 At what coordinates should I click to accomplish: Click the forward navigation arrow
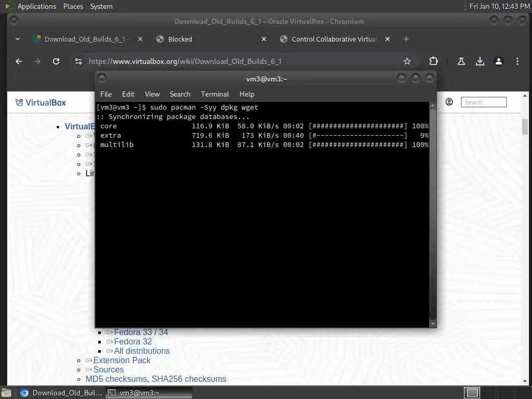(x=37, y=61)
